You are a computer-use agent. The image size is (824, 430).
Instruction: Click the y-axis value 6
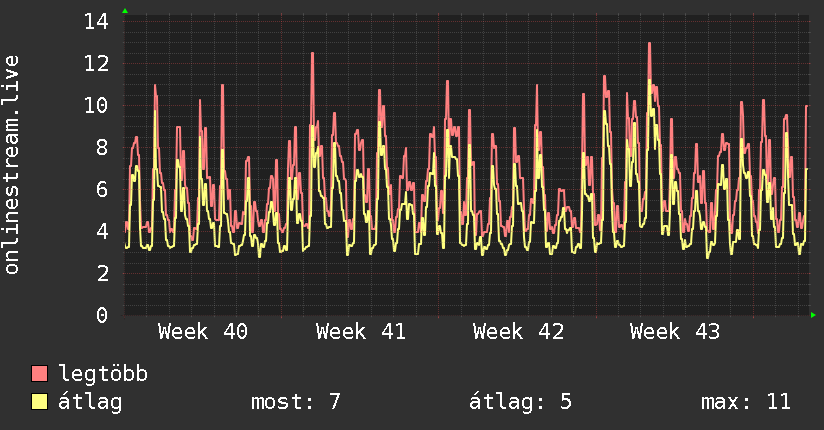point(102,189)
